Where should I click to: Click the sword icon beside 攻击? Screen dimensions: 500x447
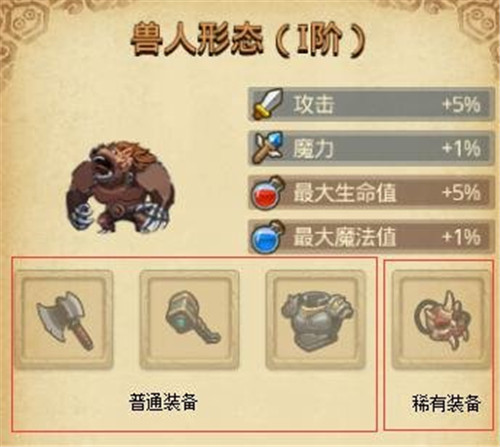(269, 104)
